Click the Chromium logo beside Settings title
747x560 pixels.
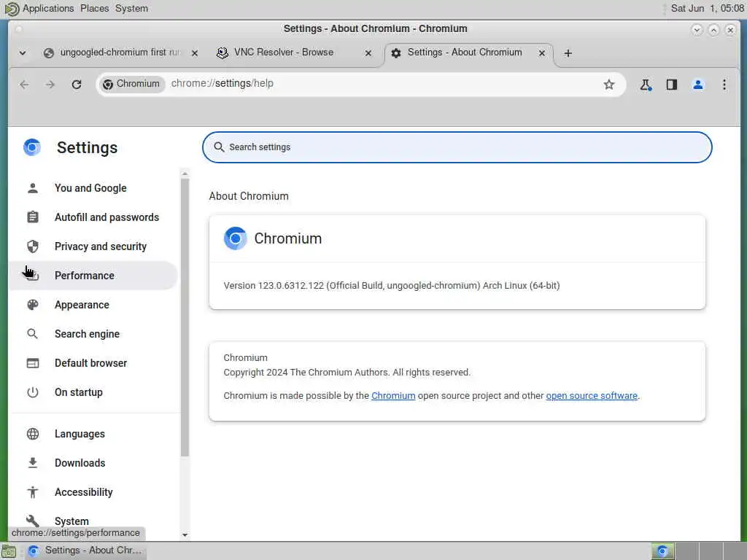tap(32, 147)
